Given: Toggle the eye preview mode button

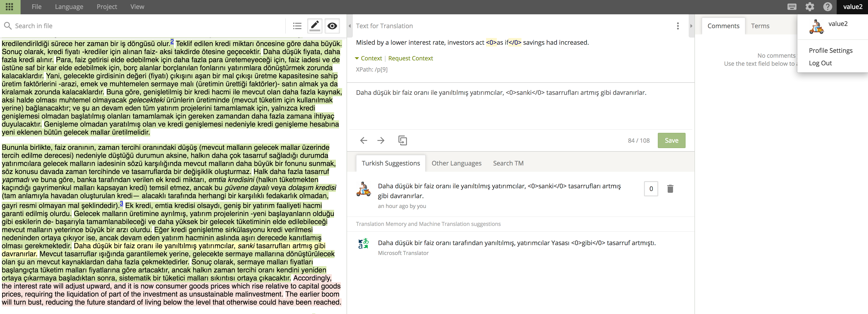Looking at the screenshot, I should pos(332,26).
